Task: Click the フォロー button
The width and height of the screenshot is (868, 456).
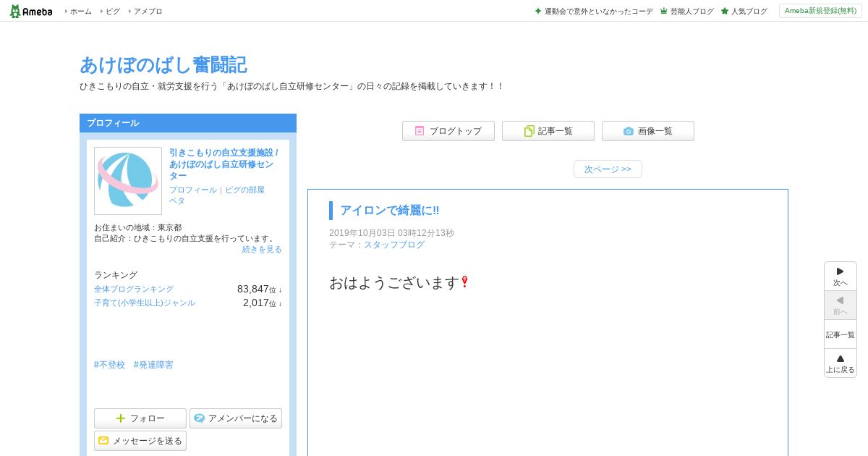Action: click(140, 418)
